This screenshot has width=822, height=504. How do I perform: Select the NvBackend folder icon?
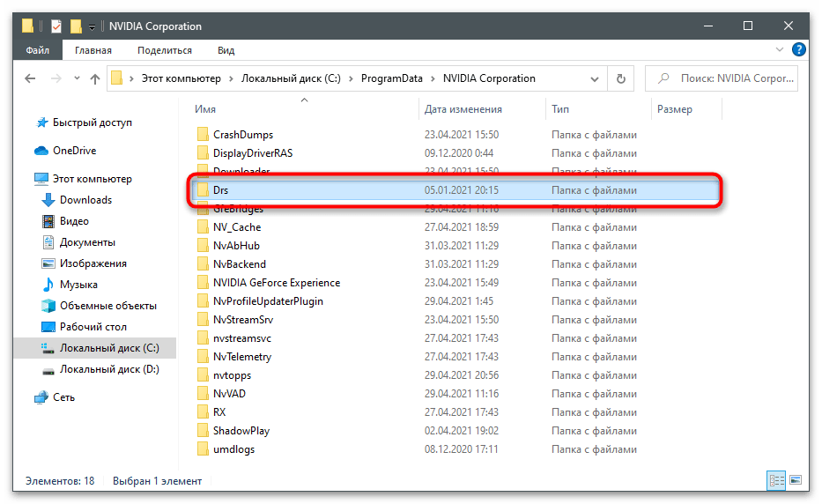203,263
